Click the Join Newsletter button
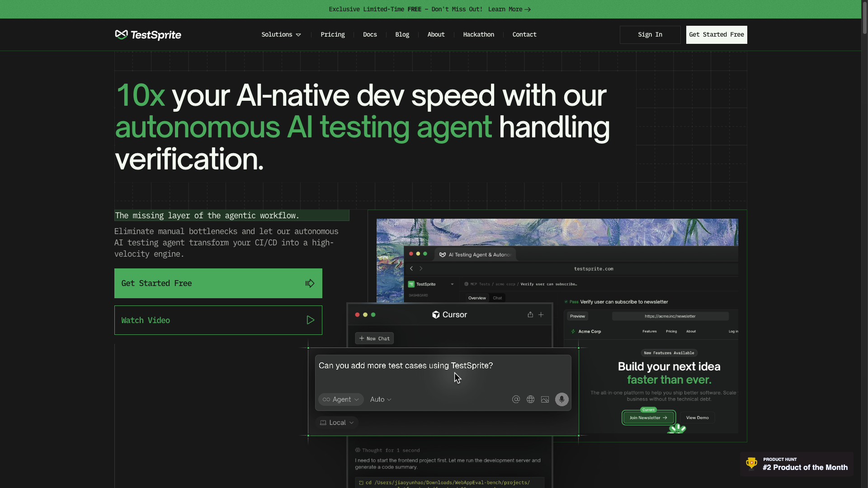Image resolution: width=868 pixels, height=488 pixels. [x=648, y=418]
